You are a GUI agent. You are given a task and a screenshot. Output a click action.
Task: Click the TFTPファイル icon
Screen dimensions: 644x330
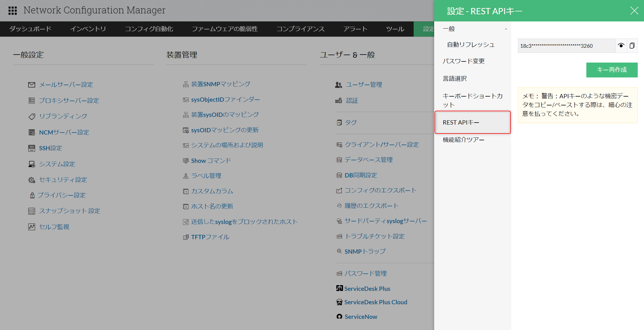click(x=186, y=237)
